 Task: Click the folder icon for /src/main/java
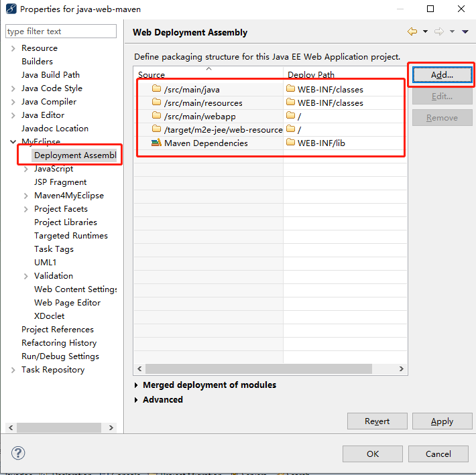click(156, 89)
